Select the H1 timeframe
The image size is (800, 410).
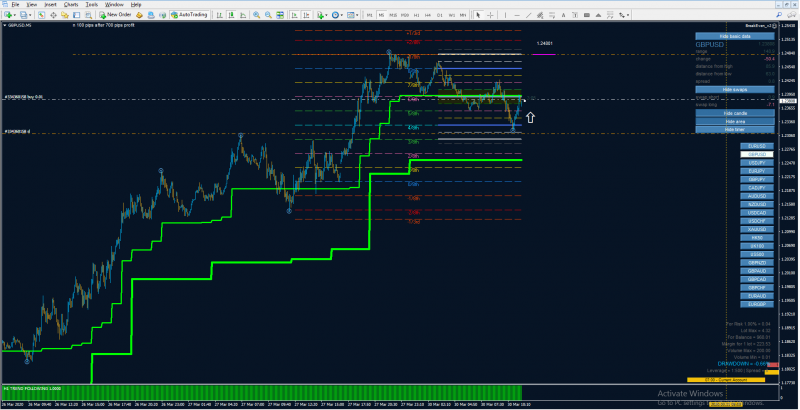[x=416, y=15]
